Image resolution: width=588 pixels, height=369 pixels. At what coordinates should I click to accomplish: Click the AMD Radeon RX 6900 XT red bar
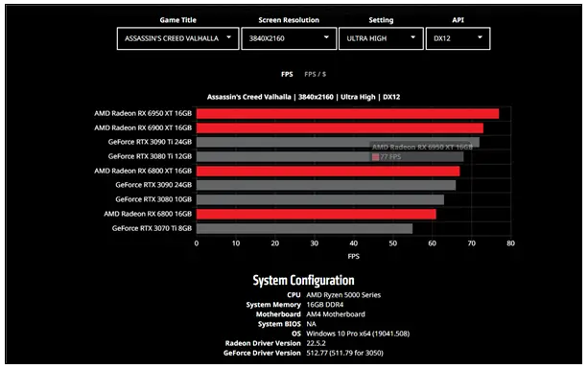[x=340, y=128]
